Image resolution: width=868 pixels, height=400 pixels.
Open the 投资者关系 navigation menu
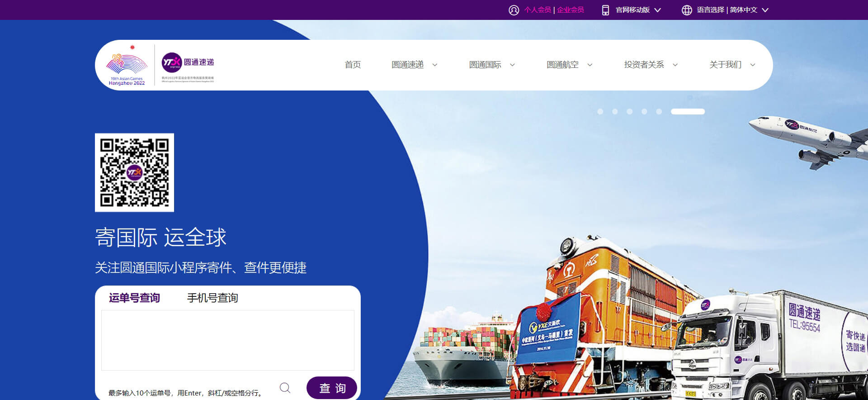tap(644, 65)
